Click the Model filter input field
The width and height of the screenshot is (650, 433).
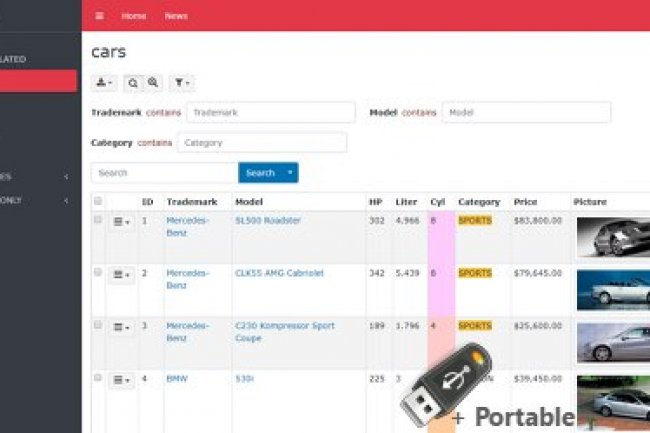coord(526,113)
